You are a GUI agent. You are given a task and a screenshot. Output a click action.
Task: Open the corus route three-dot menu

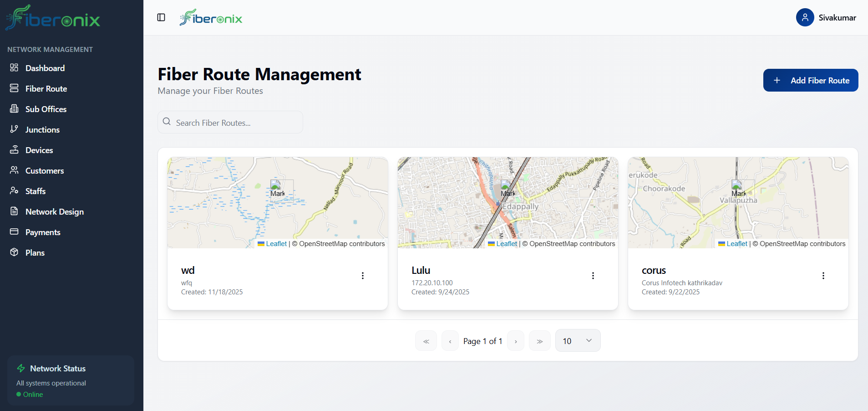(x=823, y=276)
